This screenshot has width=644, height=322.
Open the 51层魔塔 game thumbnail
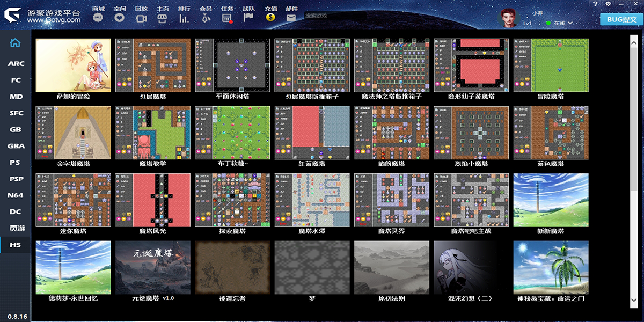153,65
